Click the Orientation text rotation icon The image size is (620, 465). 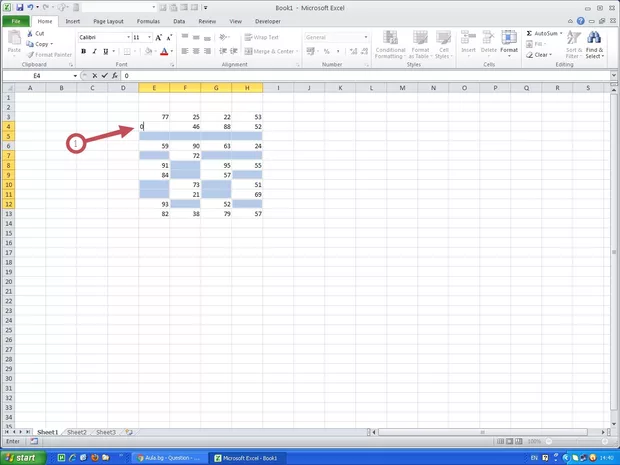[223, 37]
